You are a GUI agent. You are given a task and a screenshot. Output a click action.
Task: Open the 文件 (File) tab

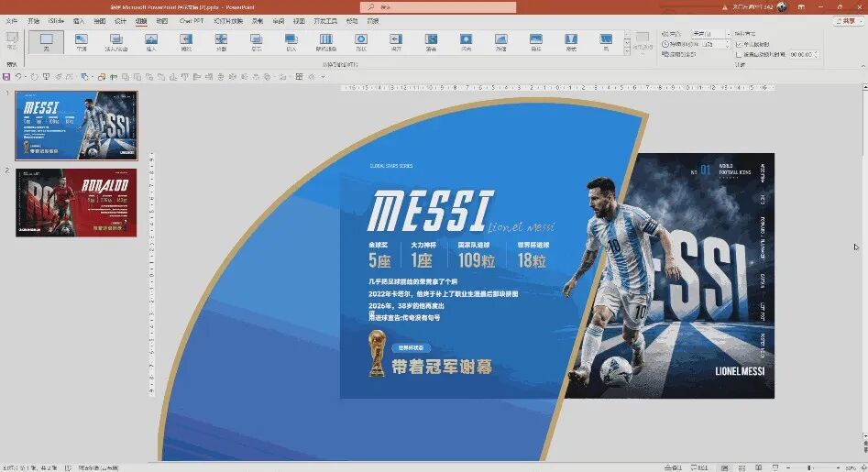tap(12, 21)
